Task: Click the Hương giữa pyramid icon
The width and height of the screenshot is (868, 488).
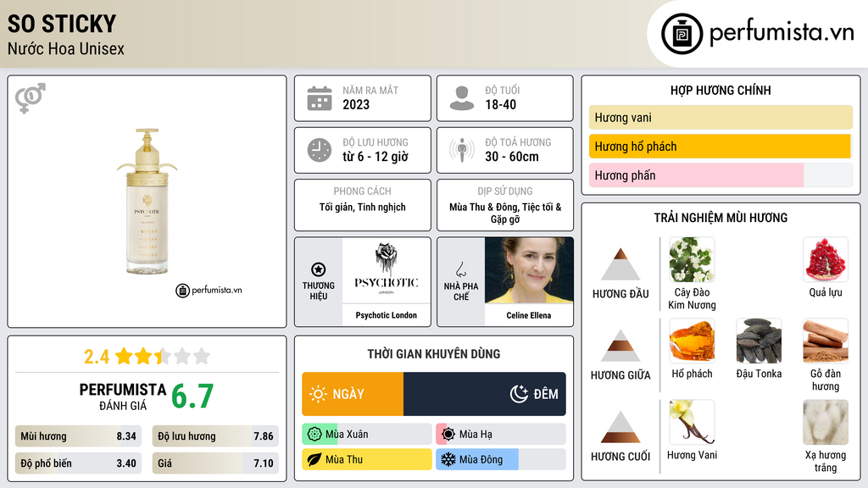Action: 620,346
